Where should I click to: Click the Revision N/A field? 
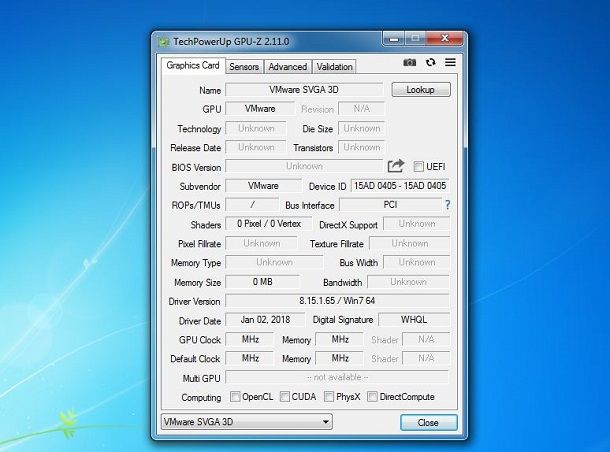click(x=361, y=109)
